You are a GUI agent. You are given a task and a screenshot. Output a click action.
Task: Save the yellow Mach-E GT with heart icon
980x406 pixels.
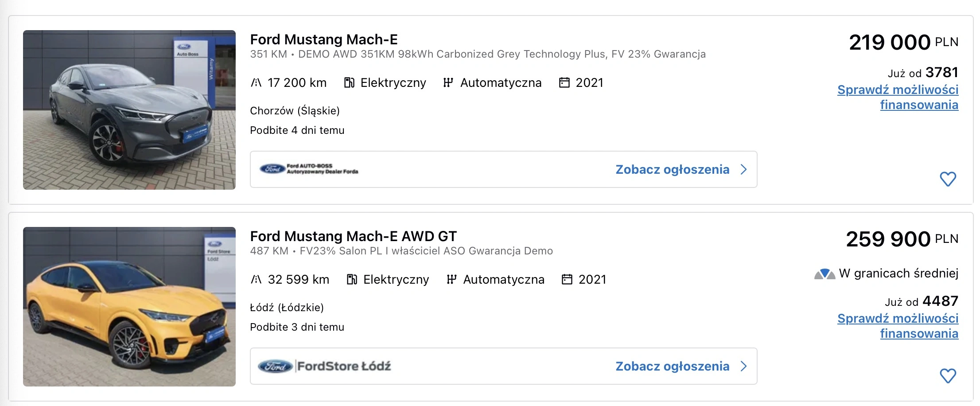[x=948, y=376]
